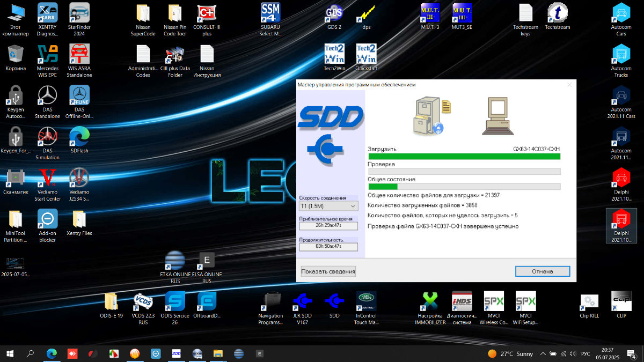
Task: Click the Общее состояние progress bar
Action: click(464, 187)
